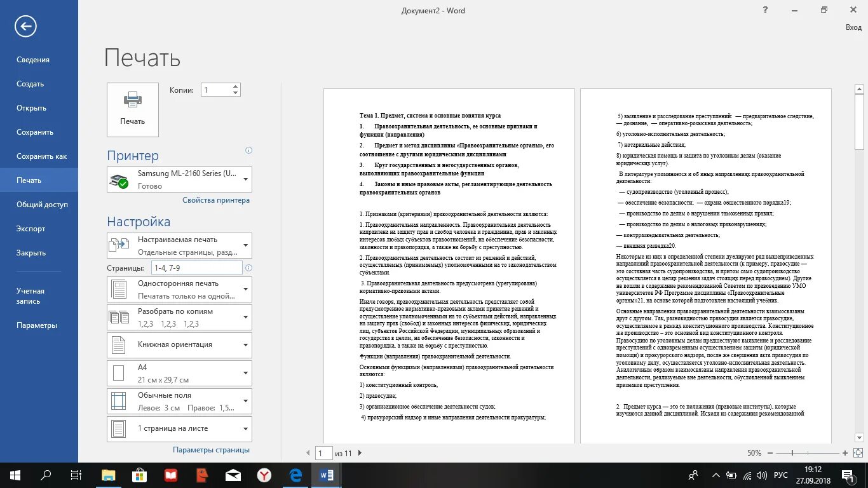Screen dimensions: 868x488
Task: Open People icon in system tray
Action: 693,475
